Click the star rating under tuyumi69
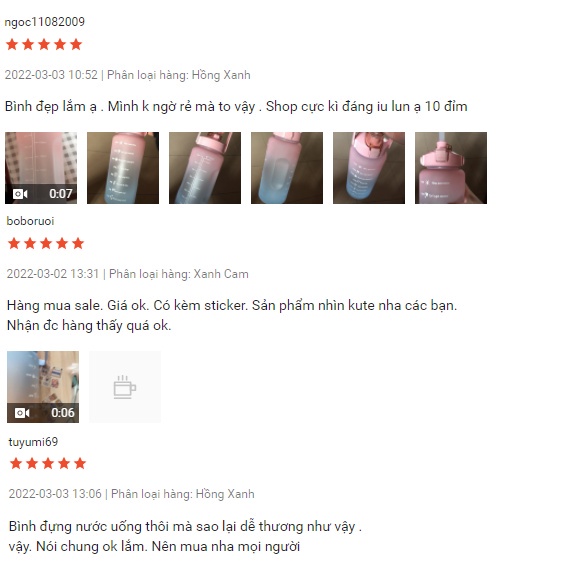This screenshot has height=574, width=574. pyautogui.click(x=48, y=463)
